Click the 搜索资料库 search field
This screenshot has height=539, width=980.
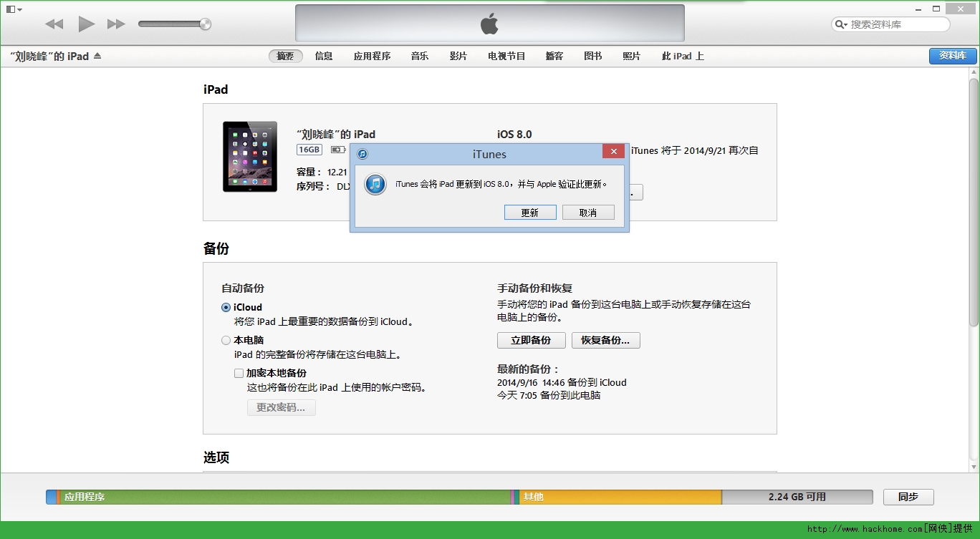pos(895,24)
